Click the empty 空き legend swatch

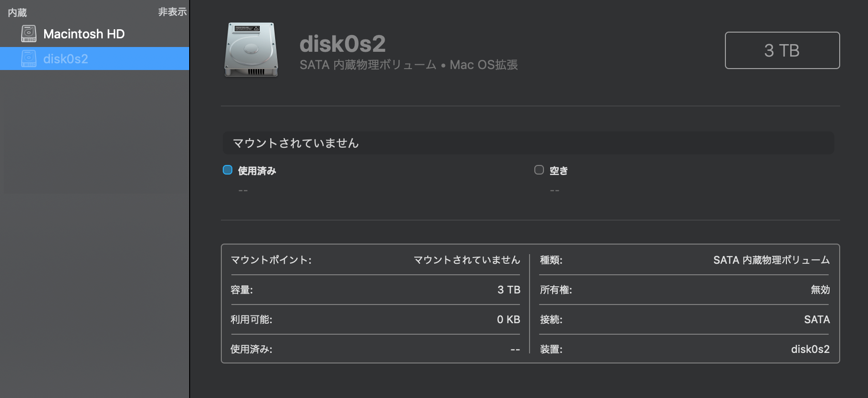539,170
